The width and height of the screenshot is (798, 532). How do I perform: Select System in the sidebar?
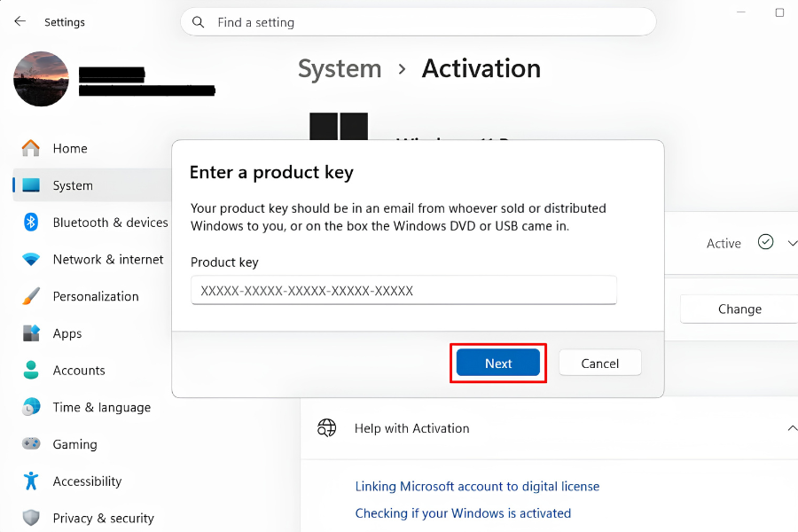point(91,185)
